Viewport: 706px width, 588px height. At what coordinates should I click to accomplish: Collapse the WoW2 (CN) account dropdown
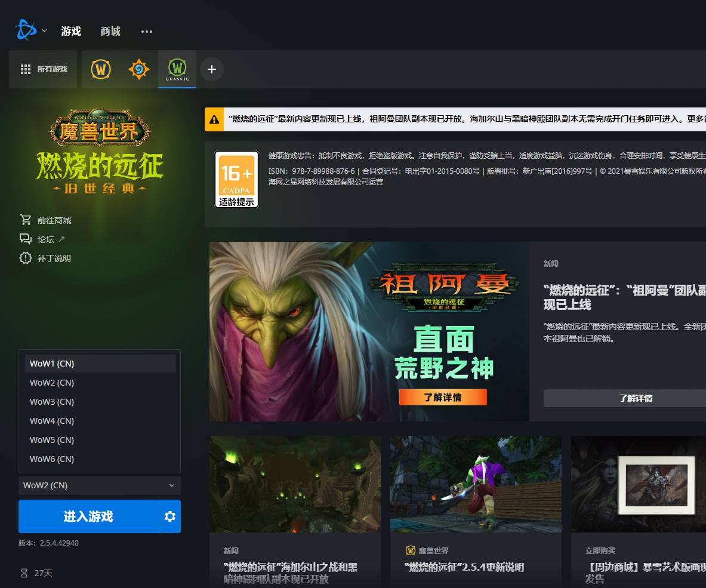pyautogui.click(x=100, y=485)
